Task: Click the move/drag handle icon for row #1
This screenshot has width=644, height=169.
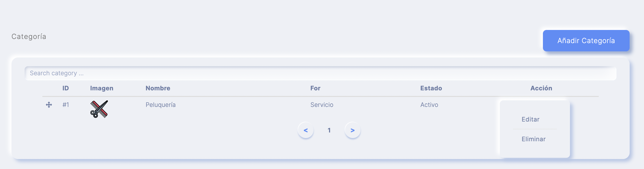Action: 49,105
